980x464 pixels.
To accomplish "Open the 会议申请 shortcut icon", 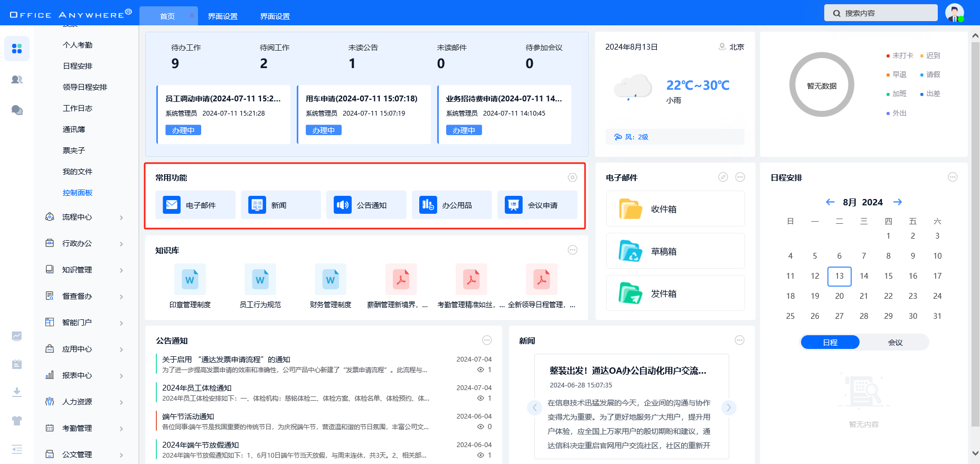I will (x=513, y=205).
